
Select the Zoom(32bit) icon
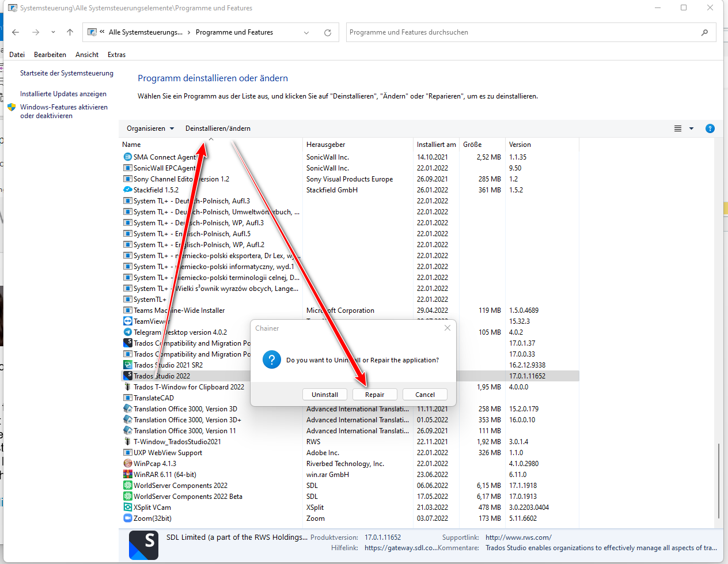pos(127,518)
